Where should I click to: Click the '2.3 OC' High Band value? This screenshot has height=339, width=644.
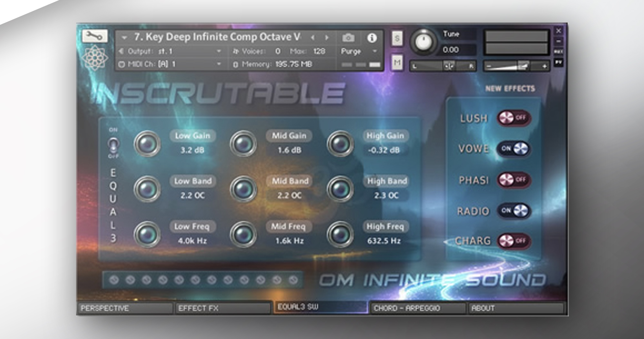(x=386, y=196)
